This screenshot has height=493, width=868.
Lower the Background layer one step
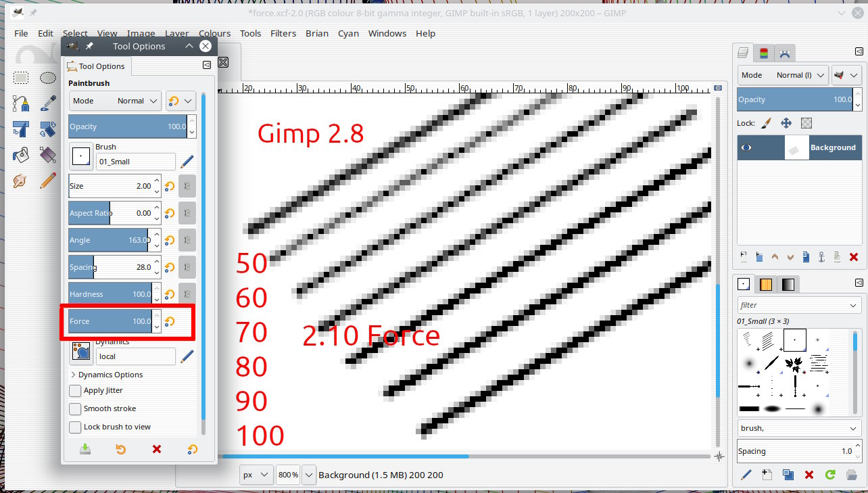(790, 257)
